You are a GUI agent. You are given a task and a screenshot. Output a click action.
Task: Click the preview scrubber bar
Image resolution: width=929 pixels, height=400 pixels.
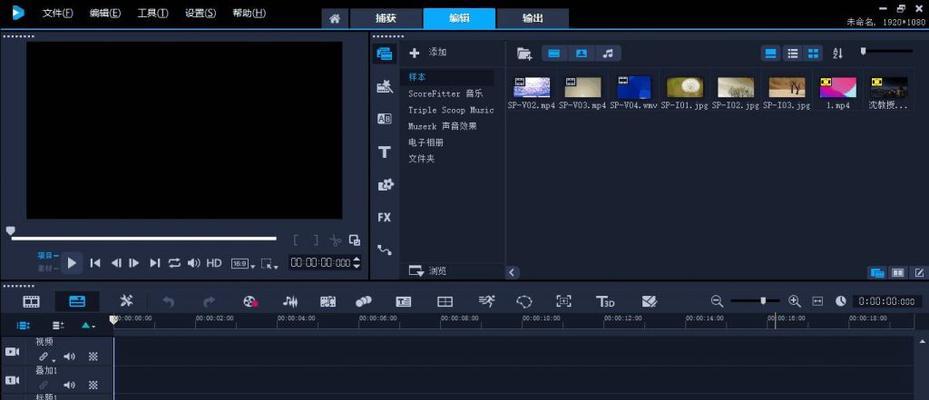point(144,238)
